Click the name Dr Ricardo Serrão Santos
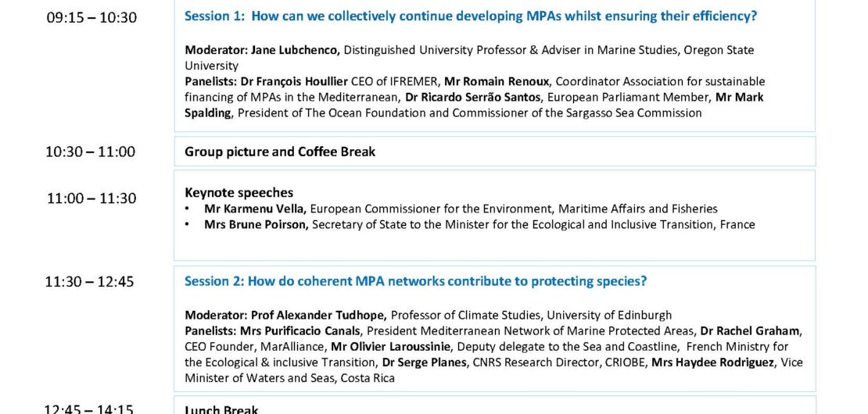This screenshot has width=868, height=414. [474, 97]
